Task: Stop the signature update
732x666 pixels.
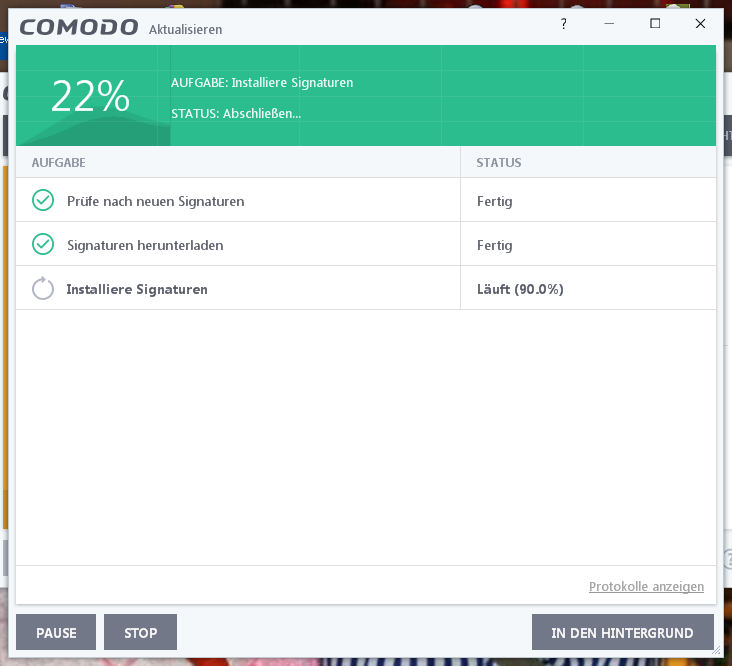Action: [141, 632]
